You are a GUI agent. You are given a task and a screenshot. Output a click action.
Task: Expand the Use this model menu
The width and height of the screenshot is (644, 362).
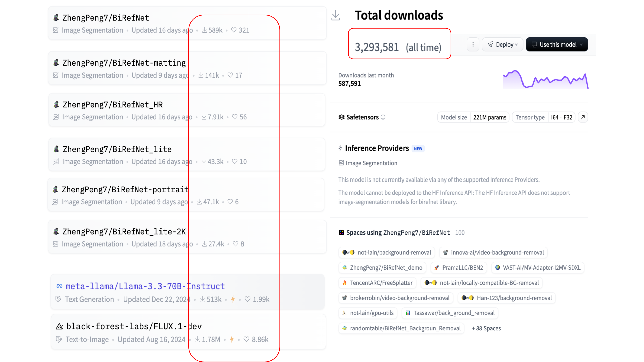pyautogui.click(x=557, y=44)
